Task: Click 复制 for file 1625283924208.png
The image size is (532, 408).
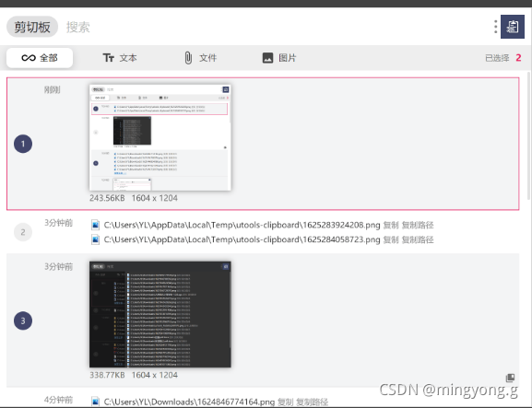Action: click(391, 226)
